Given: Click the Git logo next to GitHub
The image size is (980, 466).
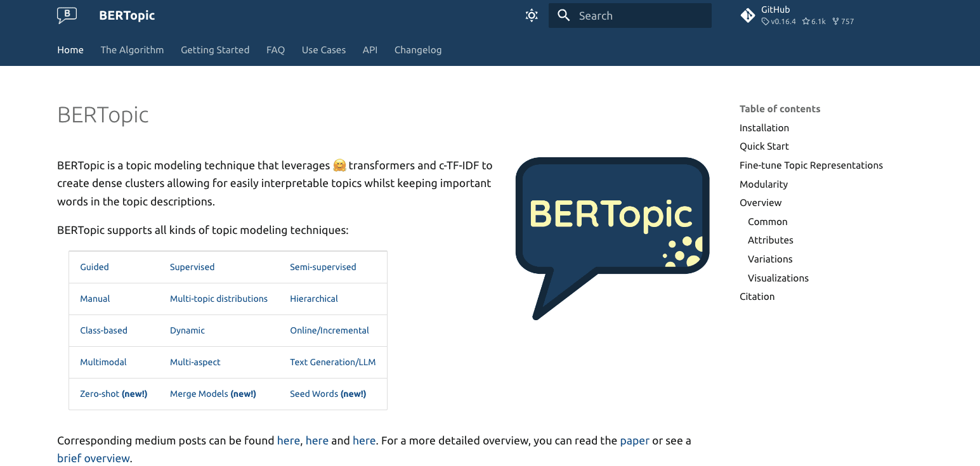Looking at the screenshot, I should (x=748, y=15).
